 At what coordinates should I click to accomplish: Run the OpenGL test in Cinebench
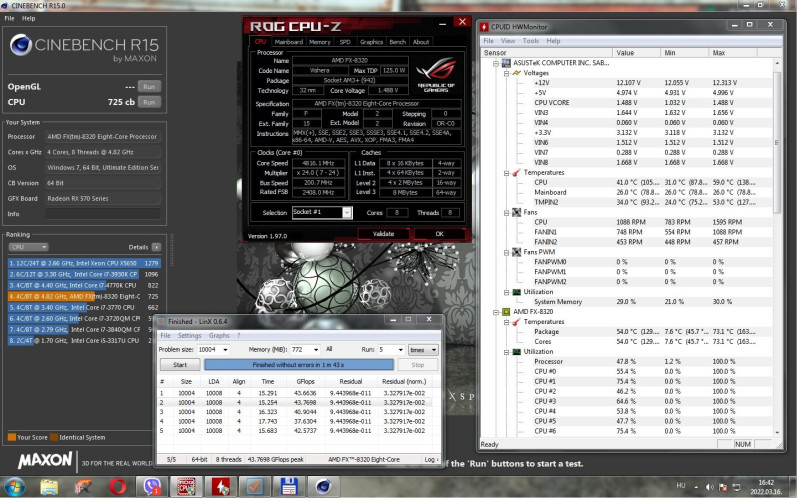coord(149,87)
